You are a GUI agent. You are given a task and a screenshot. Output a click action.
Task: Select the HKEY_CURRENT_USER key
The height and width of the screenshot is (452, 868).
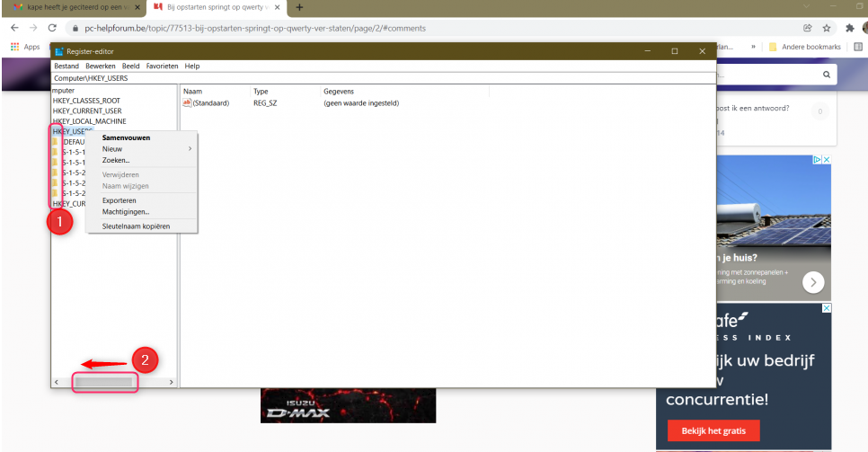(87, 111)
